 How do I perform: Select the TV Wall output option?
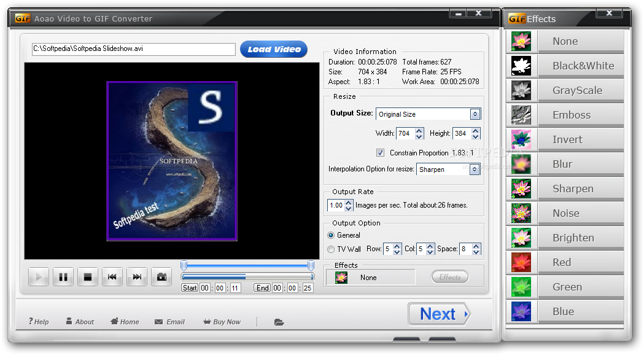331,249
